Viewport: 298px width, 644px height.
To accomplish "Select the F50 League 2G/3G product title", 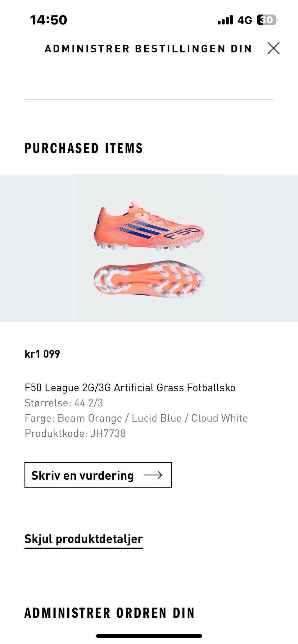I will 130,388.
